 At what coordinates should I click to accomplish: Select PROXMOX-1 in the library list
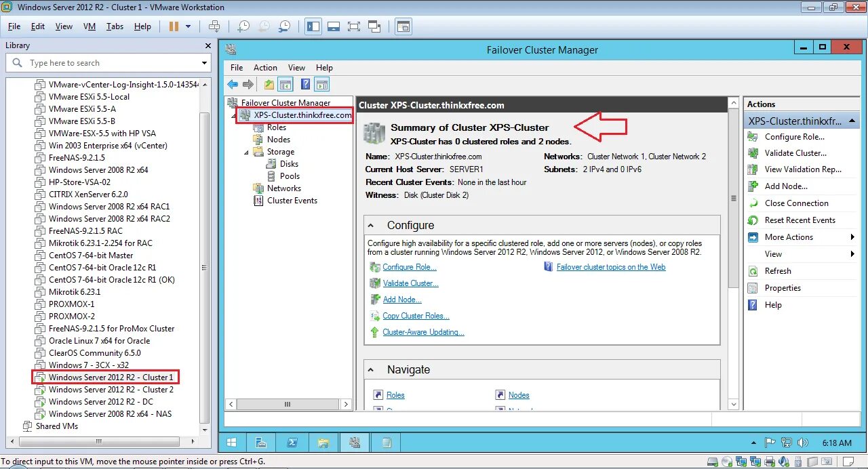pyautogui.click(x=72, y=304)
